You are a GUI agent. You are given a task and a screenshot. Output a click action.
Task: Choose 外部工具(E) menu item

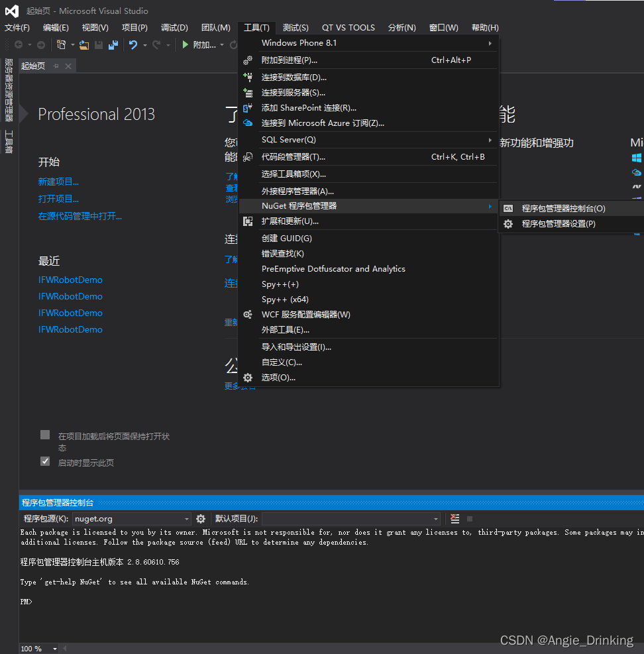pos(369,330)
